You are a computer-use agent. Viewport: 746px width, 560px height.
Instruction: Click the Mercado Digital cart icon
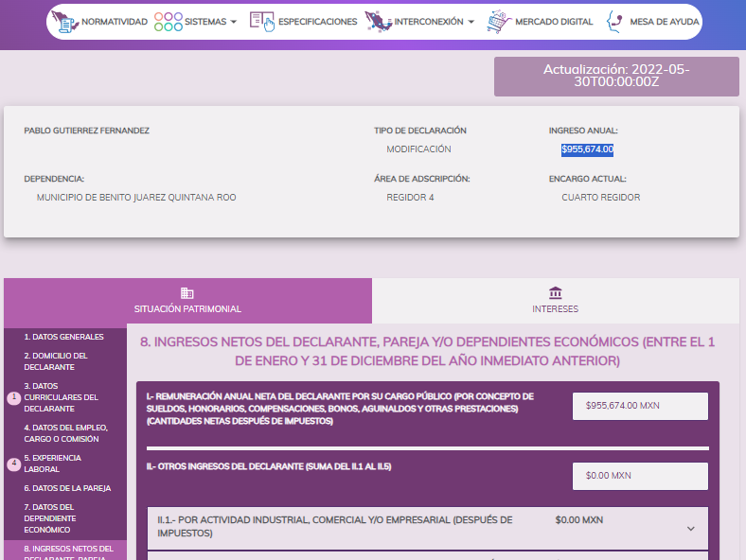click(x=498, y=21)
